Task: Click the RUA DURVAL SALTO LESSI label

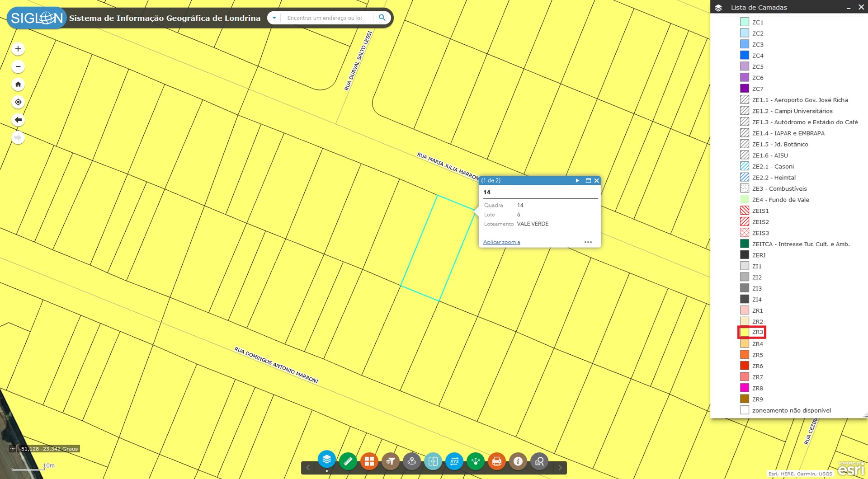Action: point(358,61)
